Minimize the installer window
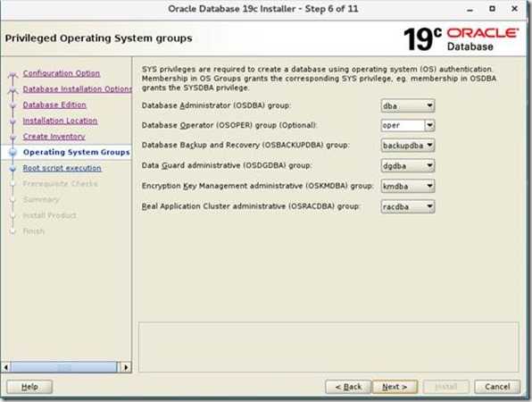Screen dimensions: 532x402 pyautogui.click(x=470, y=10)
